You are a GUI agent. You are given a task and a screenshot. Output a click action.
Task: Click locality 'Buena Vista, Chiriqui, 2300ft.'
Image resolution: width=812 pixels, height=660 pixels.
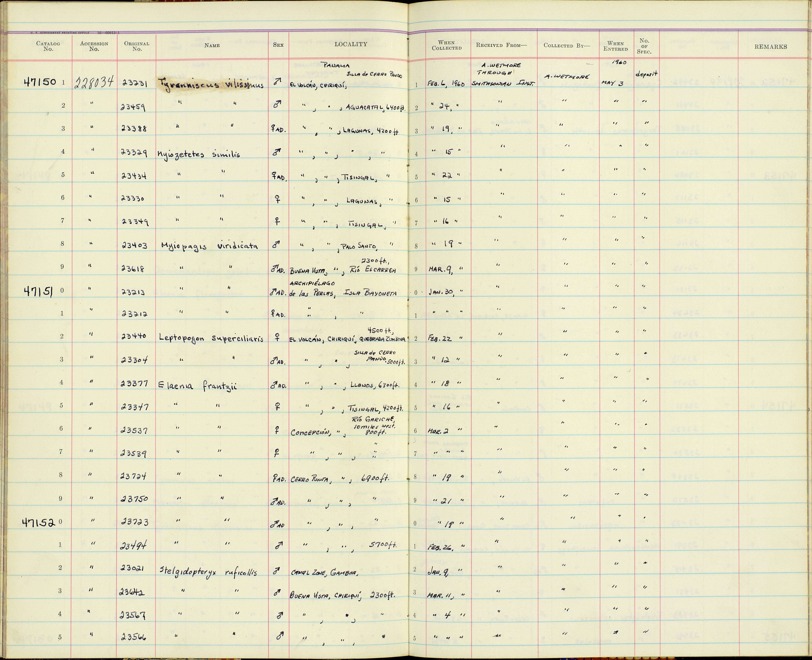(x=343, y=595)
